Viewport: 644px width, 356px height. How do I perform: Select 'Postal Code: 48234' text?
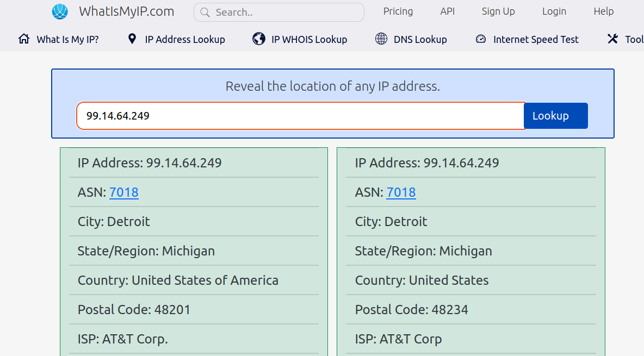point(412,310)
